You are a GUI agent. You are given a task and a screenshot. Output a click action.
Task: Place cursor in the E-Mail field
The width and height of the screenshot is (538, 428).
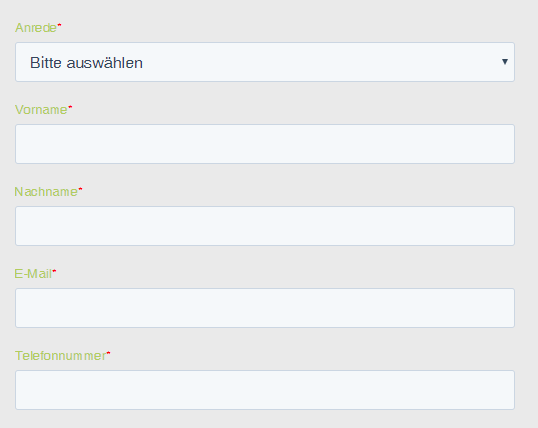(x=265, y=308)
